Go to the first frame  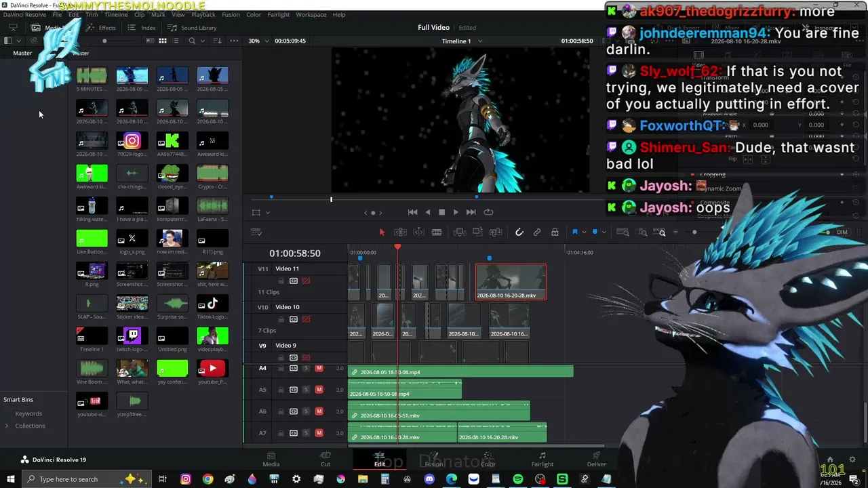[x=412, y=212]
